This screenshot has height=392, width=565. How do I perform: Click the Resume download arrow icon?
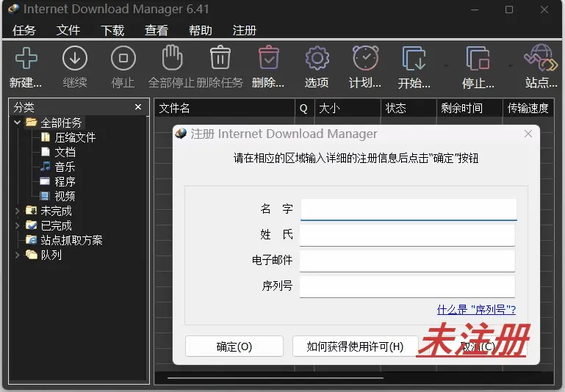(x=74, y=58)
